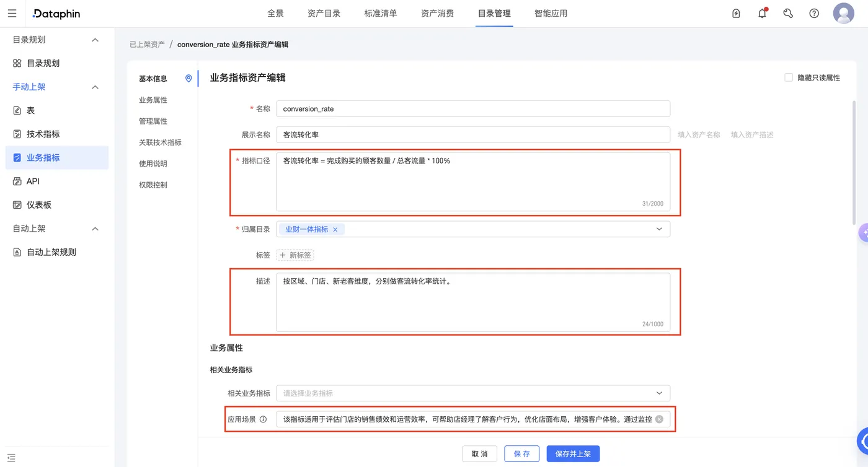
Task: Click 填入资产描述 link
Action: point(752,134)
